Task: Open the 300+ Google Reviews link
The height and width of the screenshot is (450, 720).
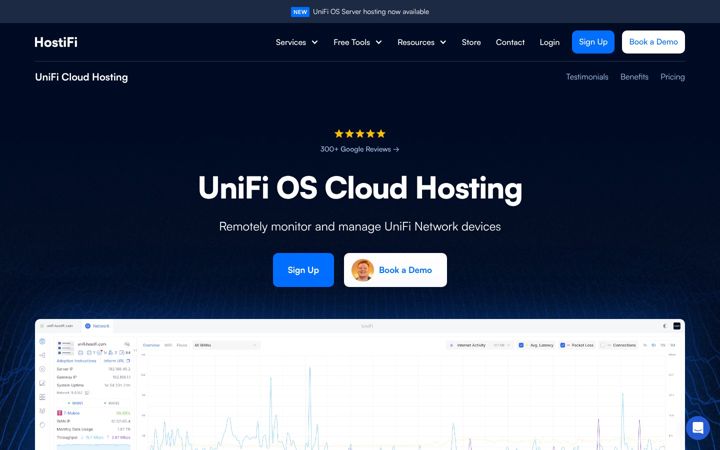Action: [360, 149]
